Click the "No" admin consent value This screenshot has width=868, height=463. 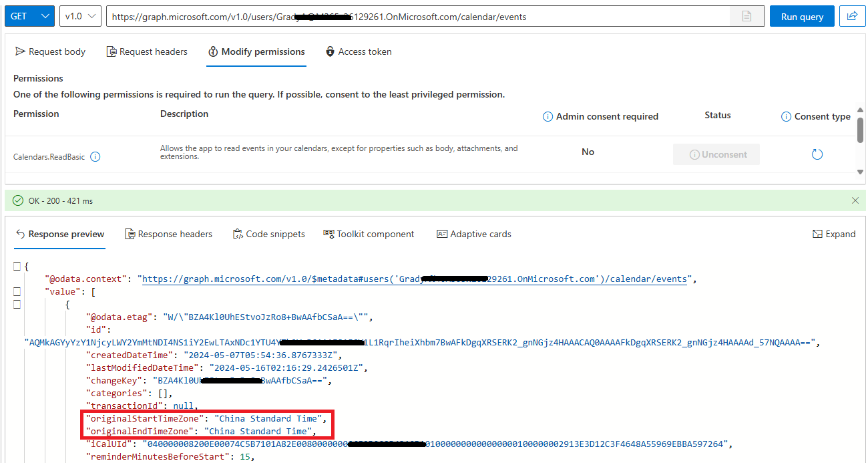(x=588, y=152)
